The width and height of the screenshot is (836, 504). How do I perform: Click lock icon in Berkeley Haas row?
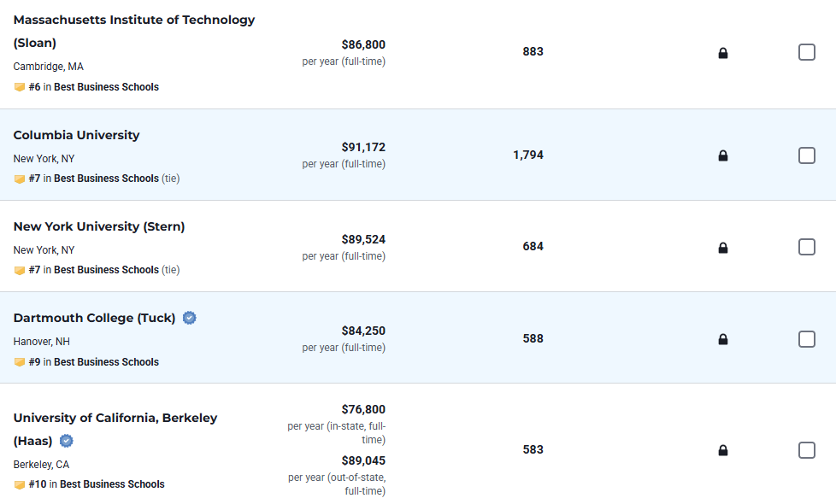click(723, 450)
